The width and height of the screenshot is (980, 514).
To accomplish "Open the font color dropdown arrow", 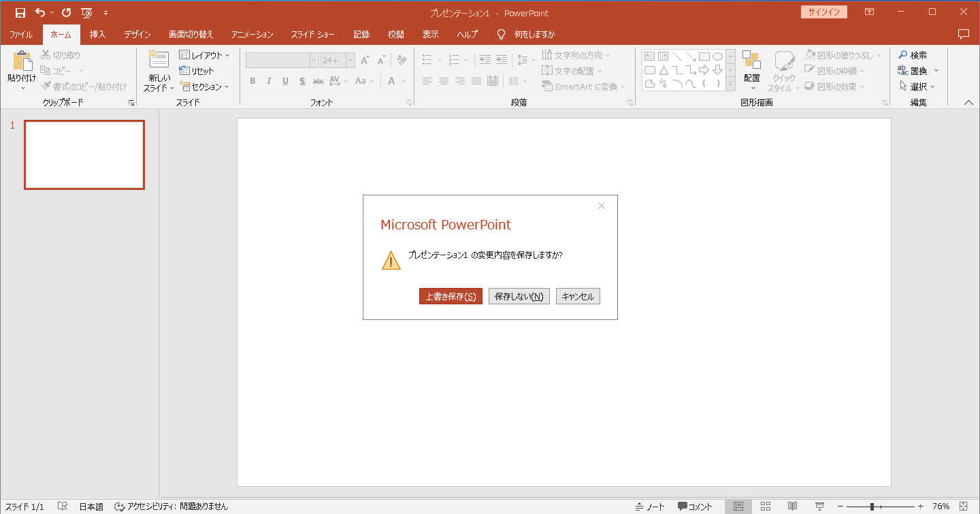I will [x=404, y=81].
